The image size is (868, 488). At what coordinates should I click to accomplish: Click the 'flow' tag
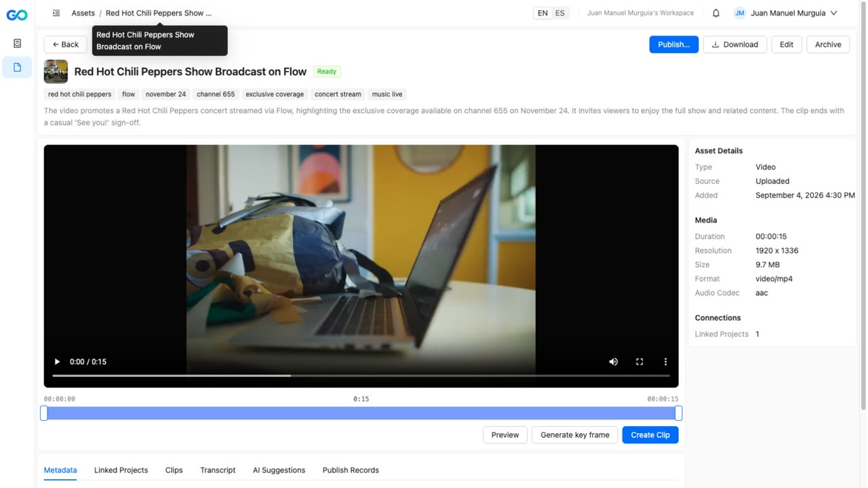pyautogui.click(x=129, y=94)
